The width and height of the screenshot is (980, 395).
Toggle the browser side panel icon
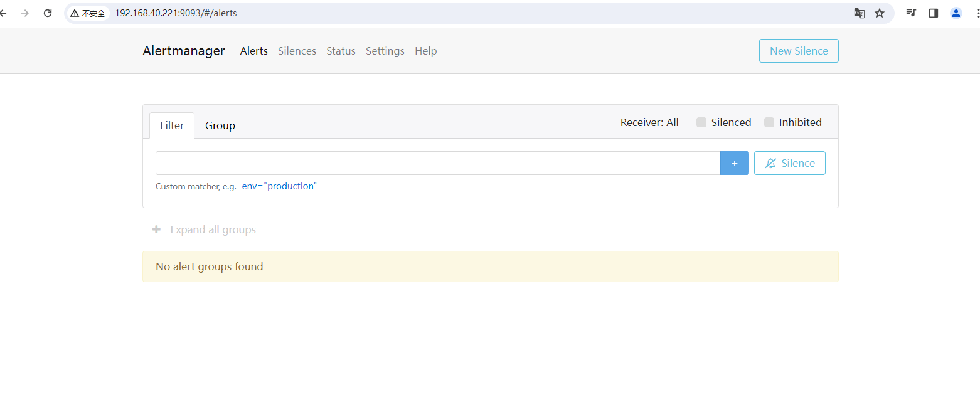point(934,13)
